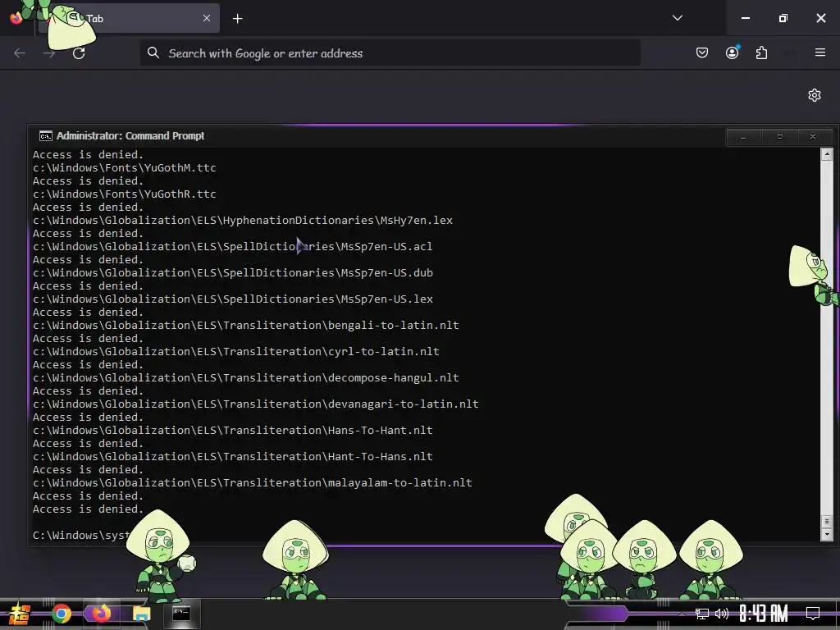The width and height of the screenshot is (840, 630).
Task: Click the MsSp7en-US.acl path line
Action: click(x=232, y=246)
